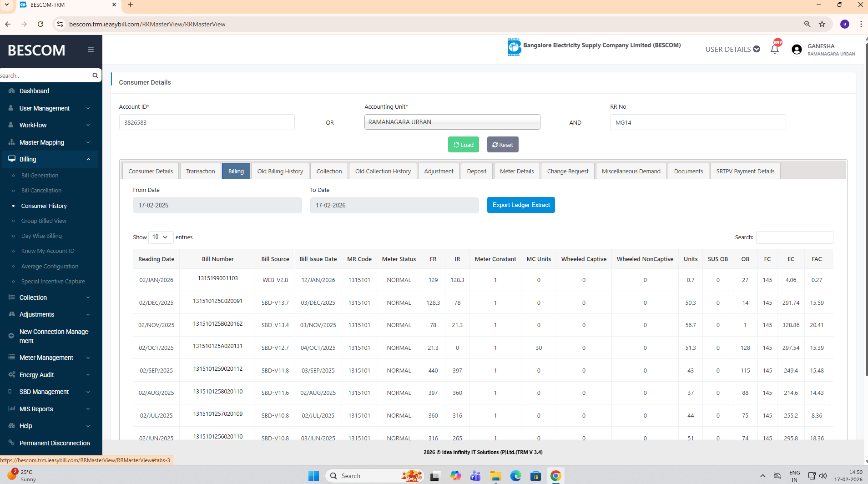Click the Bill Generation sidebar link
Viewport: 868px width, 484px height.
pyautogui.click(x=40, y=175)
